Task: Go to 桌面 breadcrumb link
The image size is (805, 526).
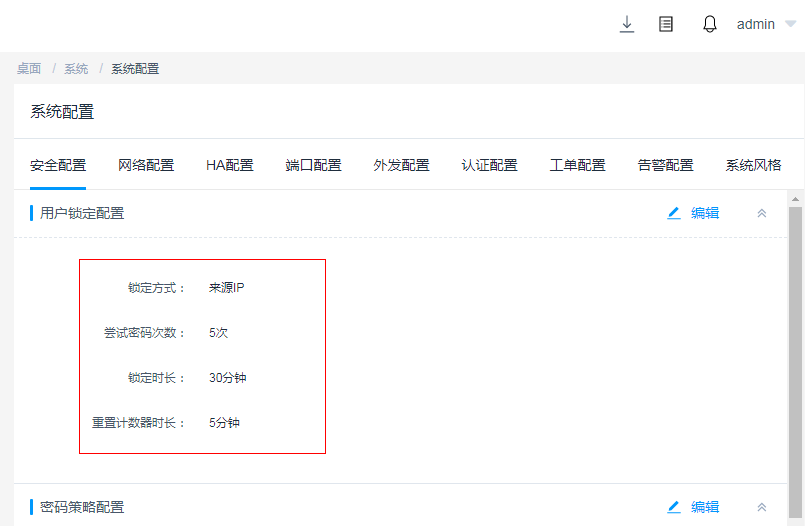Action: click(29, 69)
